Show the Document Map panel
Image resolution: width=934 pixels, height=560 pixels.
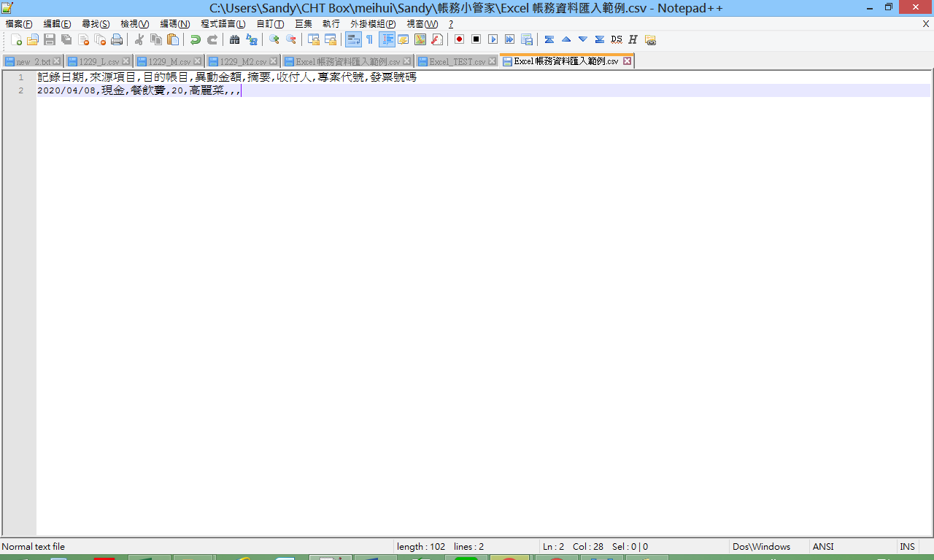[x=420, y=39]
